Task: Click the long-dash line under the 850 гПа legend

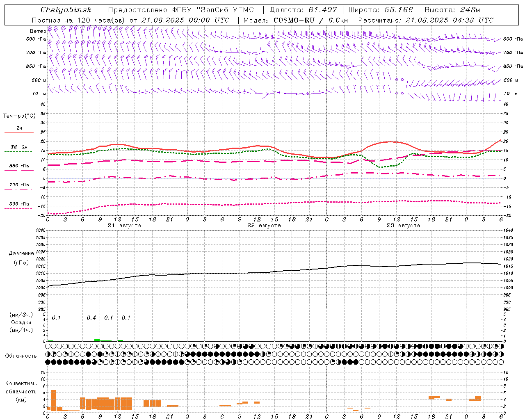Action: pos(18,171)
